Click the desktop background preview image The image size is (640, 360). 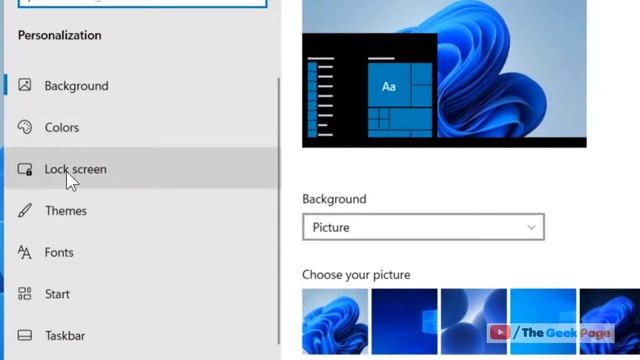[444, 73]
